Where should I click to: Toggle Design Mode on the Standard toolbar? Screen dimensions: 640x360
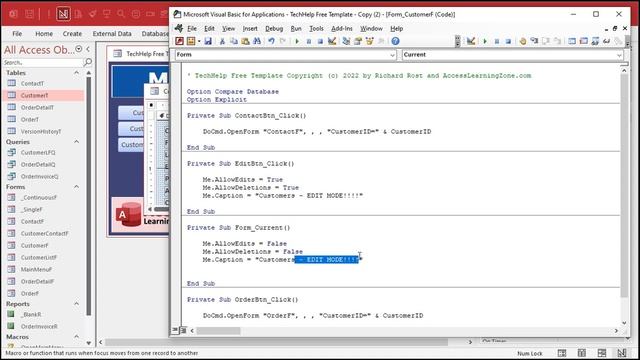coord(332,41)
